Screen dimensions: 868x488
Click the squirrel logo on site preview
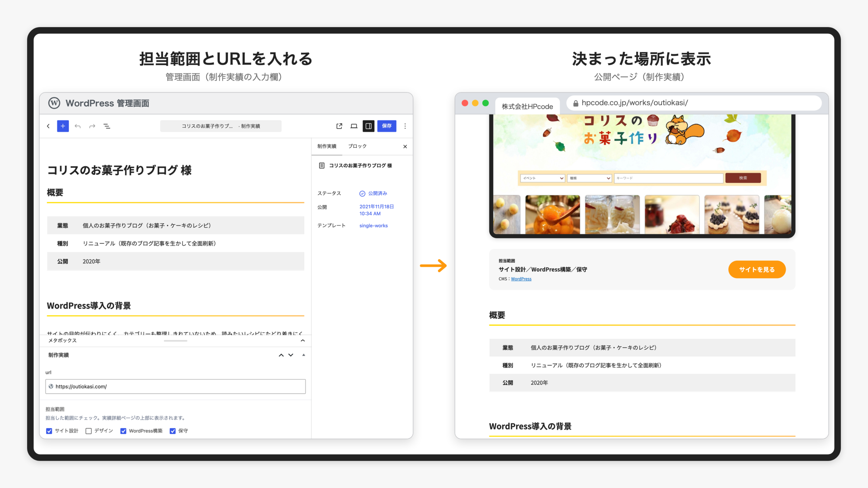point(684,130)
